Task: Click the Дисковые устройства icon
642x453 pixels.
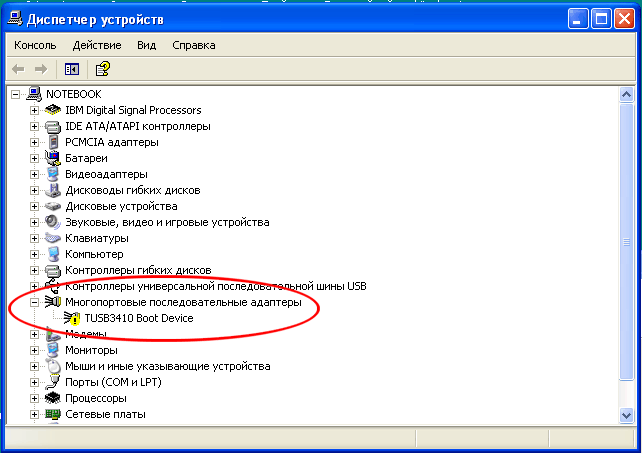Action: [53, 206]
